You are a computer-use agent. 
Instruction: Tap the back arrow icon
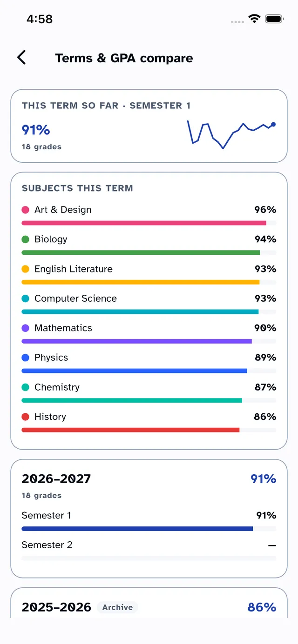21,58
